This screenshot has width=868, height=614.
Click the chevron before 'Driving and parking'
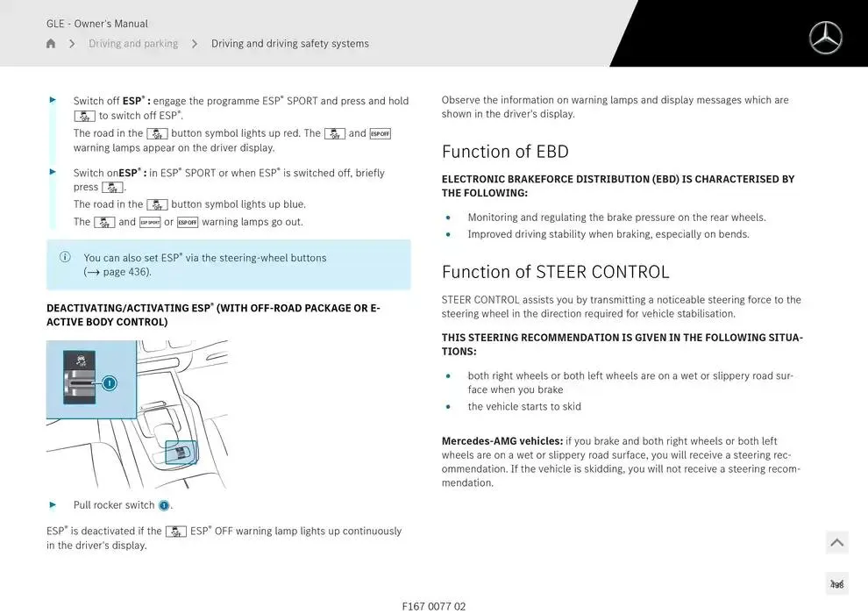(72, 44)
